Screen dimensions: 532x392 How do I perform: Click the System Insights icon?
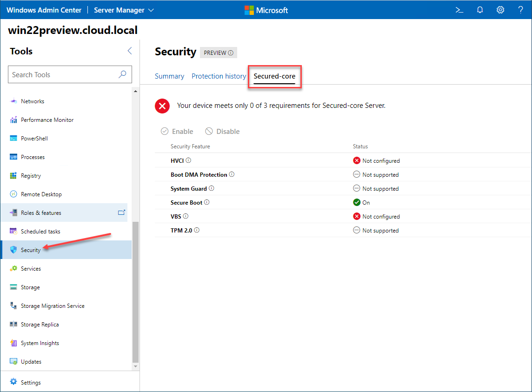pos(13,343)
